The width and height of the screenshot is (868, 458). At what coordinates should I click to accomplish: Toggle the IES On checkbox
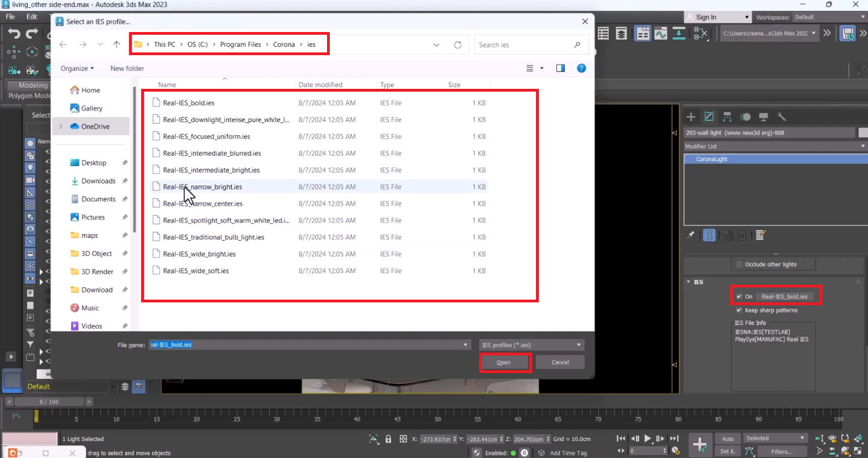739,297
